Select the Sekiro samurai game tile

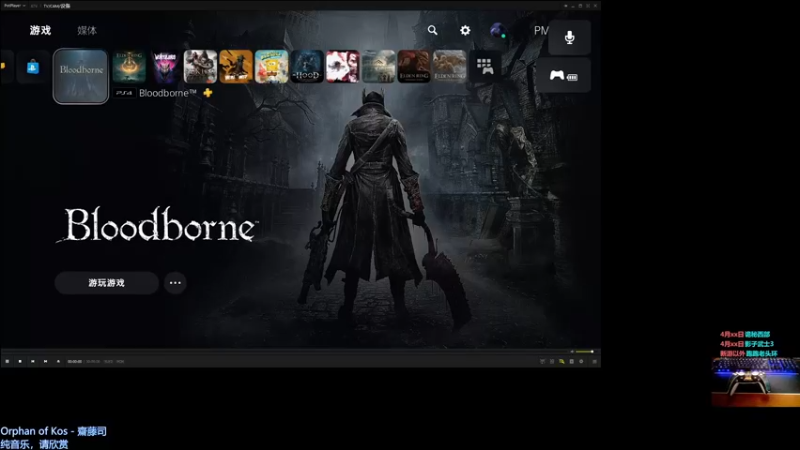tap(201, 66)
